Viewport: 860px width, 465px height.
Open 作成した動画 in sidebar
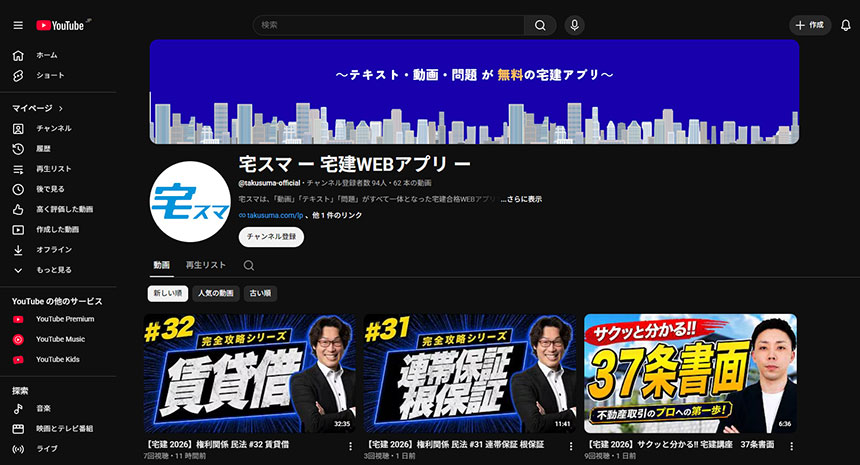click(58, 230)
